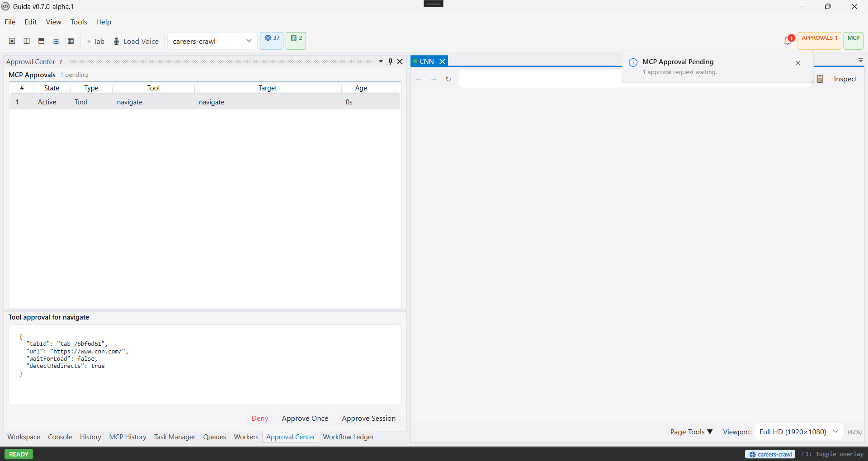Click the READY status indicator
Image resolution: width=868 pixels, height=461 pixels.
click(x=19, y=454)
